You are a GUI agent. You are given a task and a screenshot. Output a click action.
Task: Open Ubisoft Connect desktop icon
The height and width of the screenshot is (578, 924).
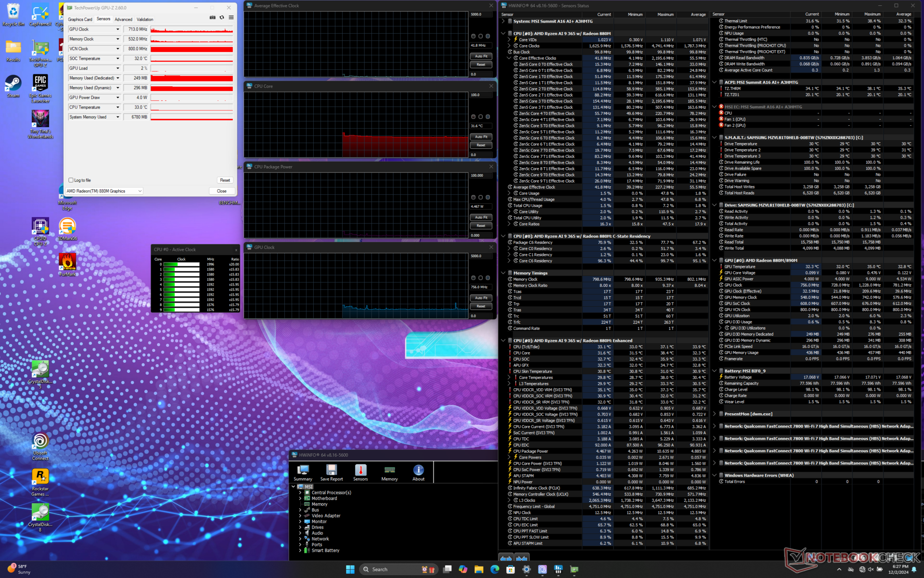coord(40,447)
